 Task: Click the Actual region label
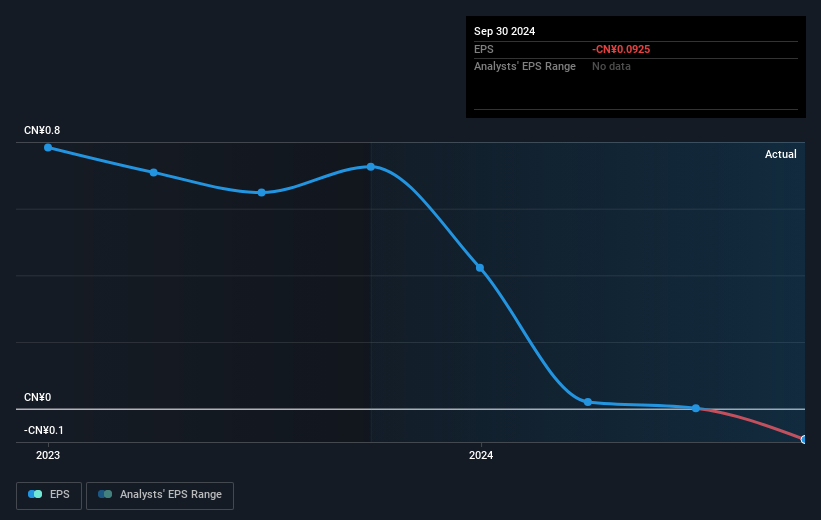(781, 154)
